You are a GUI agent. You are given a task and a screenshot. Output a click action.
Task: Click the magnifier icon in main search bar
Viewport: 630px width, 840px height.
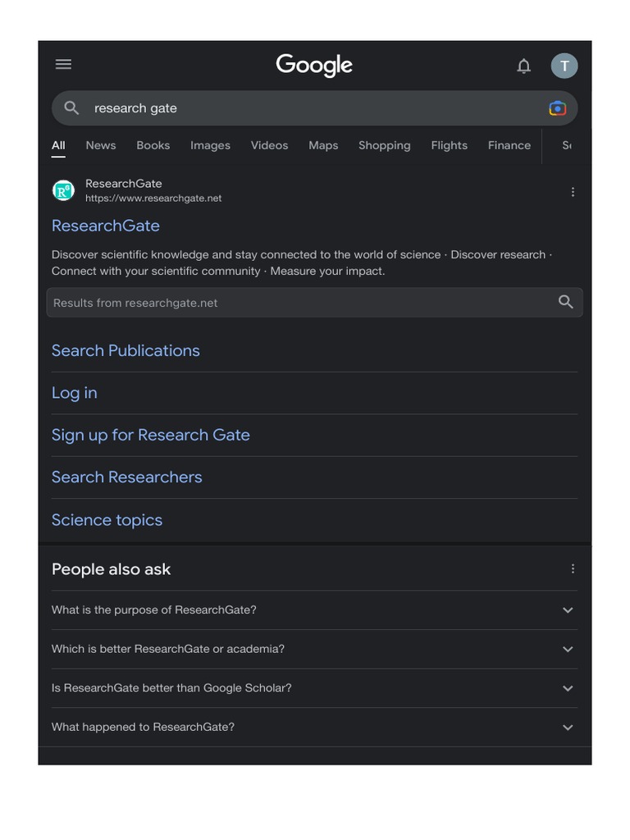coord(72,107)
